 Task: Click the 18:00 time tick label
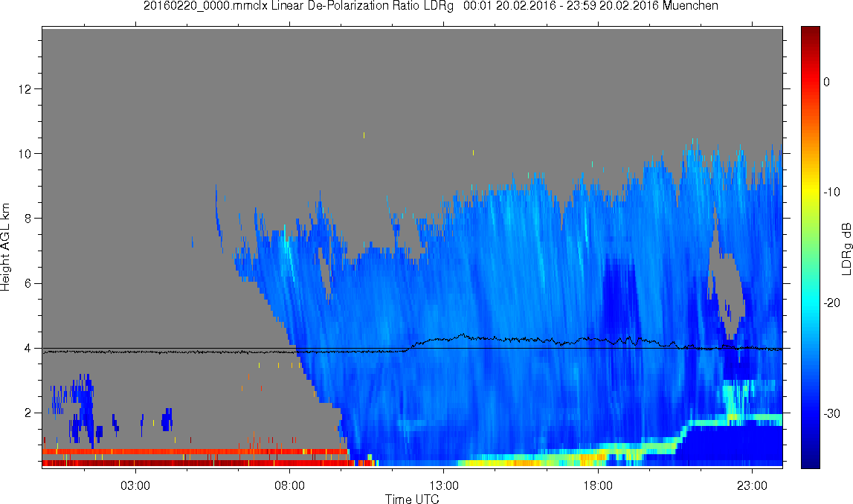coord(598,485)
